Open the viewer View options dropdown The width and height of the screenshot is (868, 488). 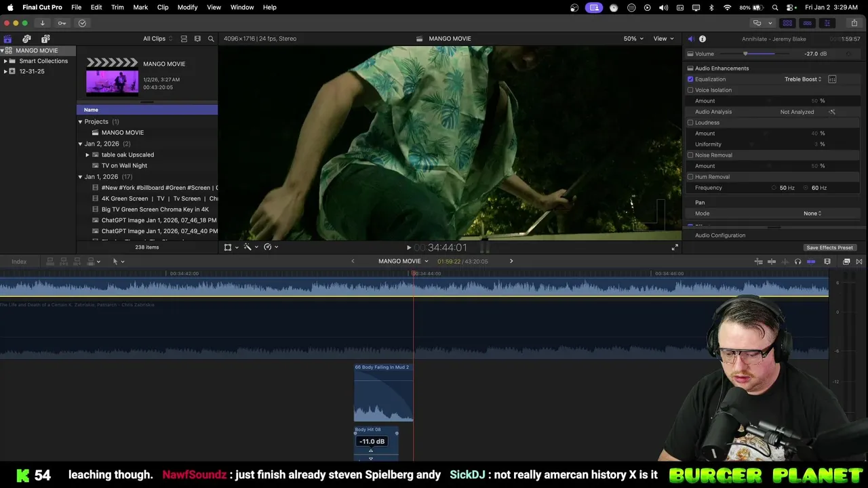coord(664,39)
